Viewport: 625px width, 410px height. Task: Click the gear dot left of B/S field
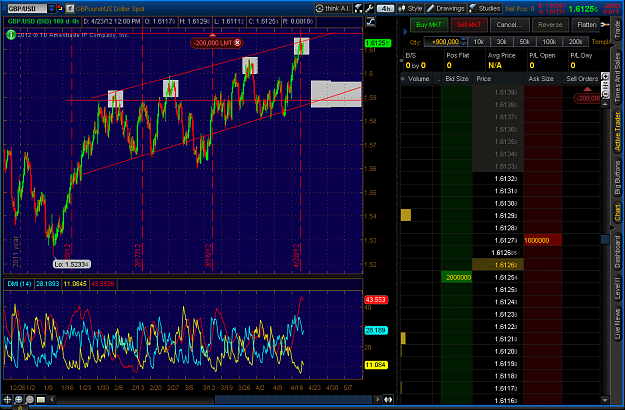click(x=401, y=61)
